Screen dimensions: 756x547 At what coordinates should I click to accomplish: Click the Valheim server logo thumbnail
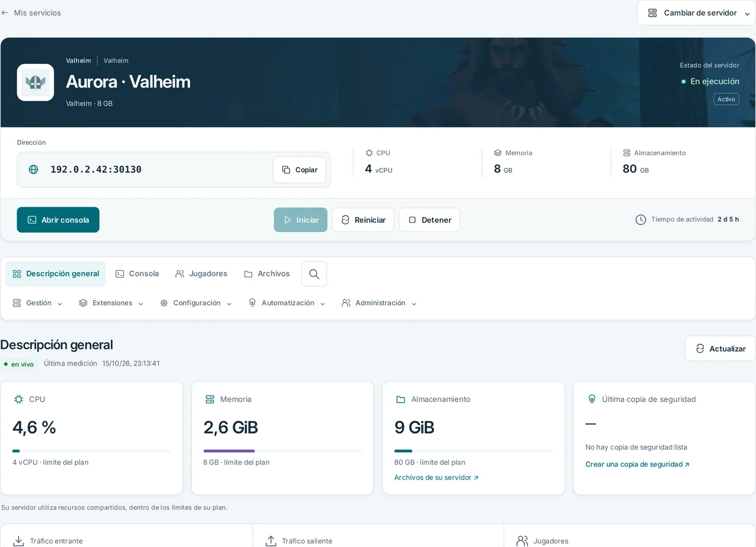(x=35, y=83)
